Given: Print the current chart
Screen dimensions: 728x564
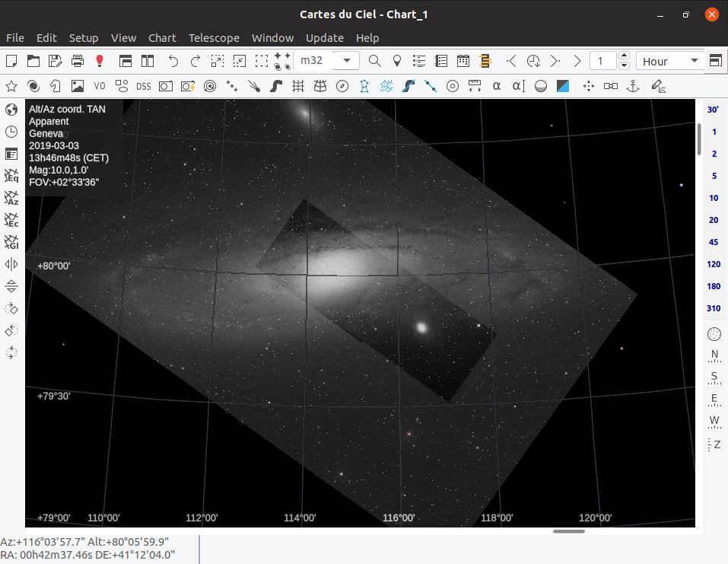Looking at the screenshot, I should coord(78,61).
